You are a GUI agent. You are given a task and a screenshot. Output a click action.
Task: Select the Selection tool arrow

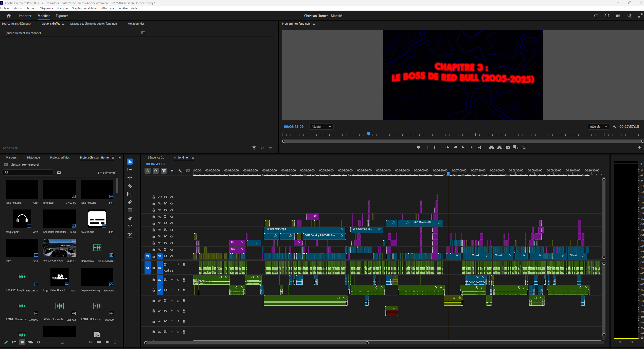(x=130, y=162)
